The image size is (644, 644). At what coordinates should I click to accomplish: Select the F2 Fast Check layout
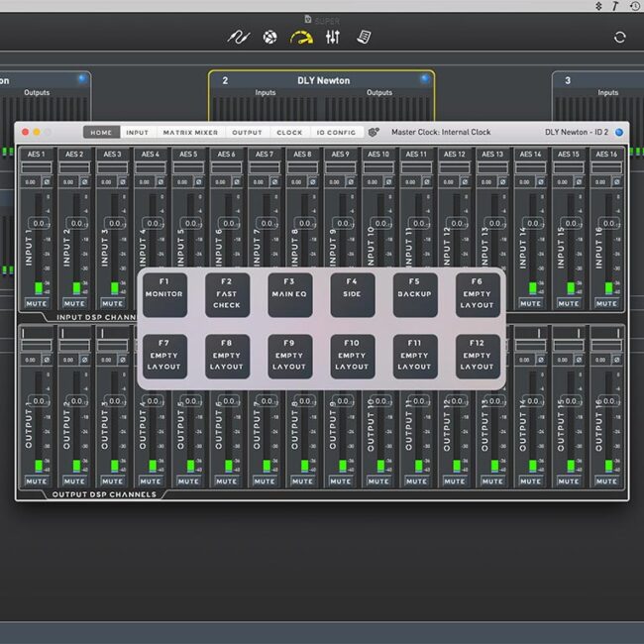(227, 295)
